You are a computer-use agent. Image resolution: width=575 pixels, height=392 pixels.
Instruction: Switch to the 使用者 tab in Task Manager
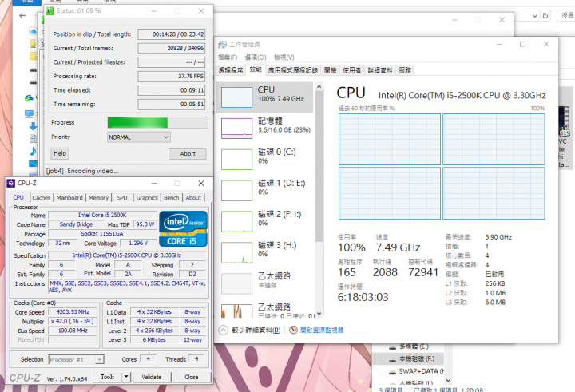click(x=351, y=70)
